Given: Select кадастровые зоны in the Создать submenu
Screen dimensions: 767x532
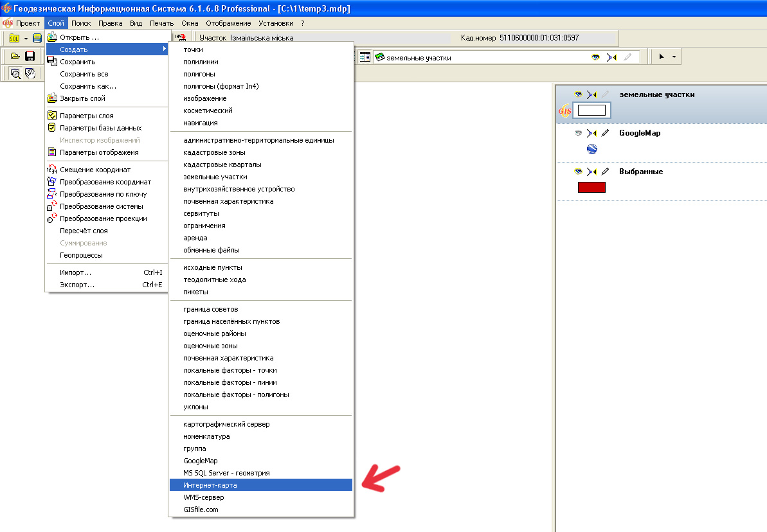Looking at the screenshot, I should click(x=261, y=152).
